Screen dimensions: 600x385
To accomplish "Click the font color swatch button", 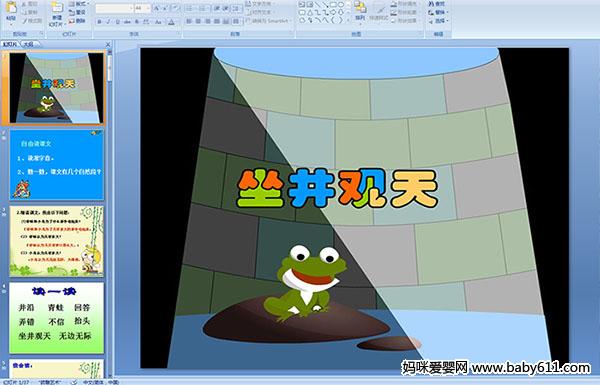I will pos(172,22).
